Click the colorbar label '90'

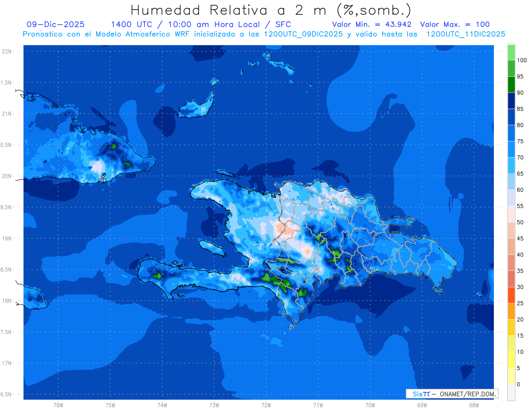coord(520,93)
